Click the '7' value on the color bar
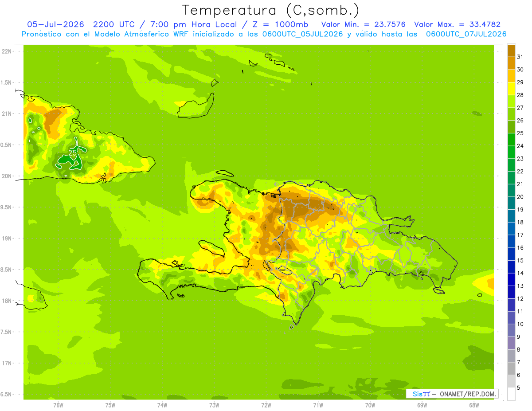Viewport: 532px width, 411px height. (519, 362)
